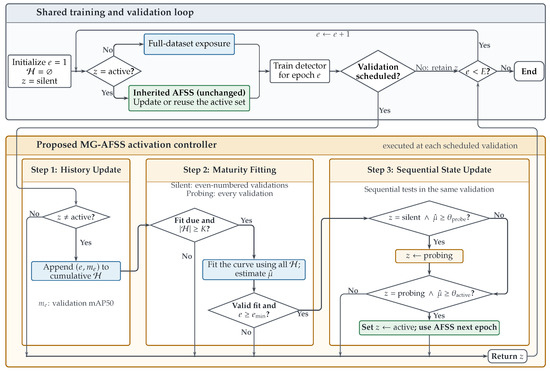This screenshot has height=373, width=550.
Task: Select 'Step 3: Sequential State Update' header
Action: pos(429,170)
